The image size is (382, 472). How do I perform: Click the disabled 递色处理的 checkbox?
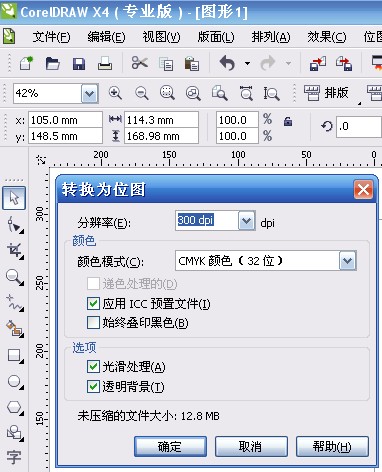click(x=93, y=284)
